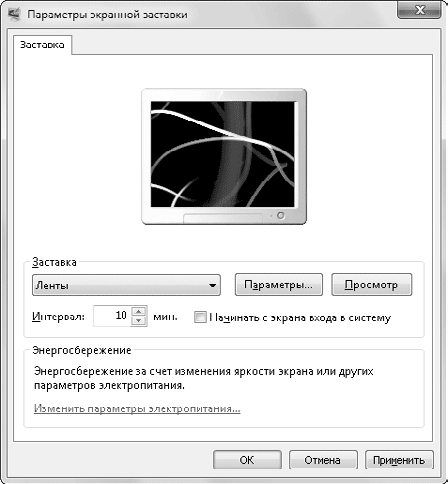The height and width of the screenshot is (484, 448).
Task: Open the Ленты screen saver dropdown
Action: pos(126,285)
